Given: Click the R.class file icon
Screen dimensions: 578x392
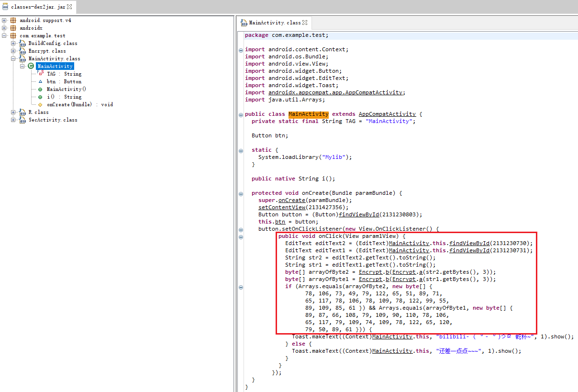Looking at the screenshot, I should tap(22, 112).
